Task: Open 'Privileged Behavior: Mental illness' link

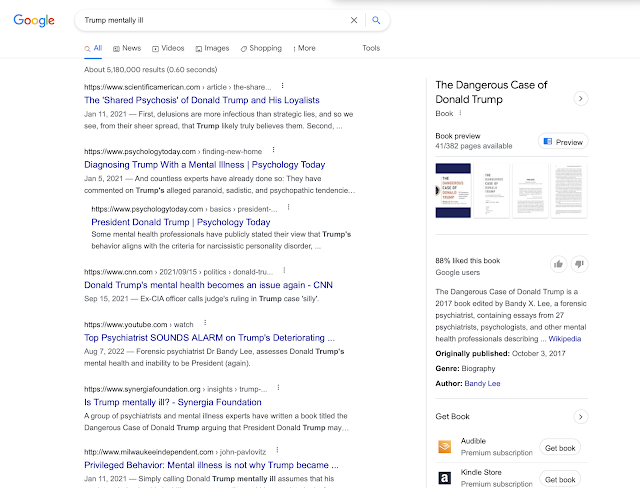Action: 211,465
